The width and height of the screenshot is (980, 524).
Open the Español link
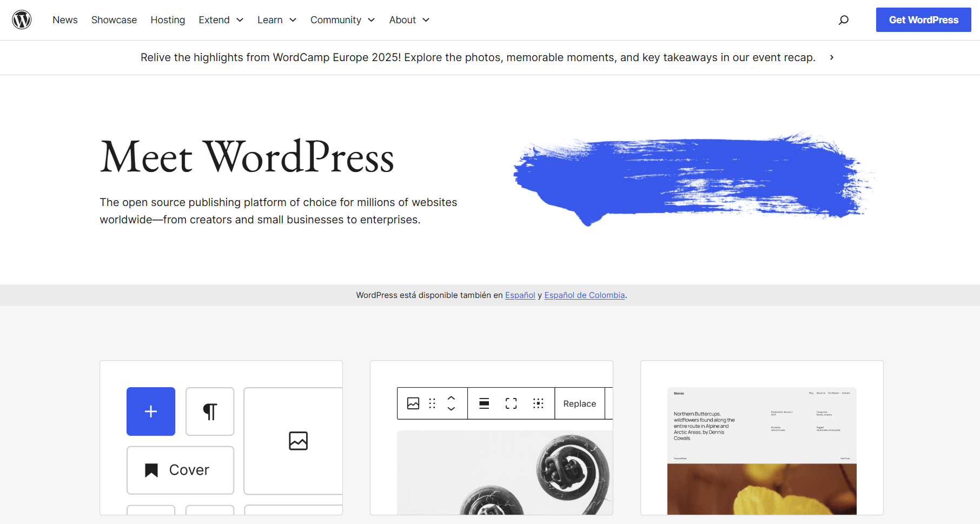pos(520,295)
